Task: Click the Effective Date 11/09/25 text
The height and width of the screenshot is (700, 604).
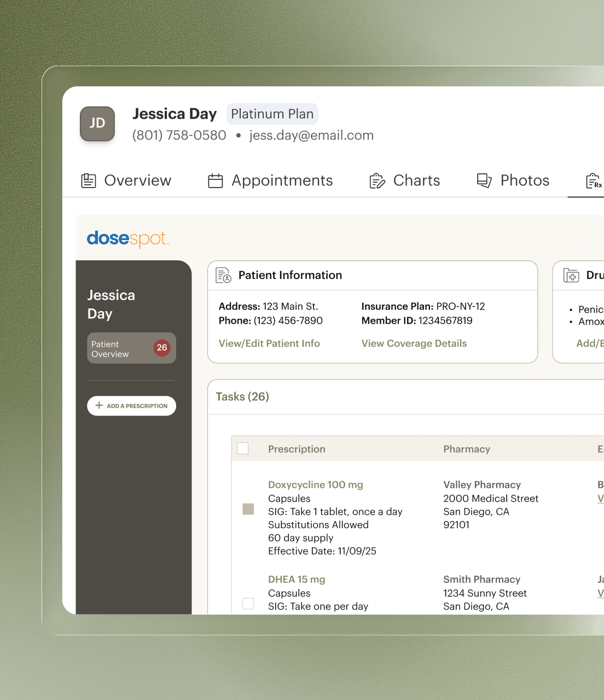Action: (322, 551)
